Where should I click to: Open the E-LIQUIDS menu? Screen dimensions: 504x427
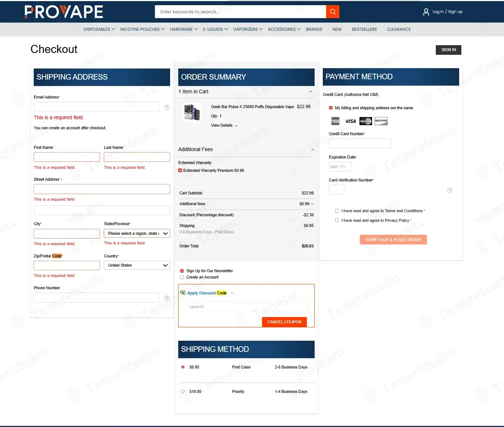[215, 29]
